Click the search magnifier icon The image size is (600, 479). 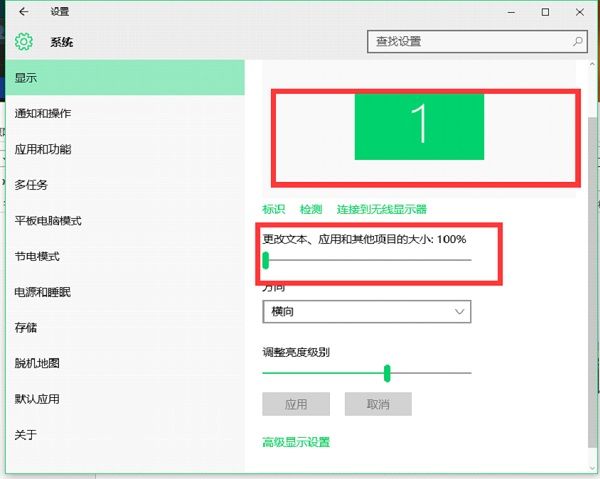pyautogui.click(x=577, y=41)
